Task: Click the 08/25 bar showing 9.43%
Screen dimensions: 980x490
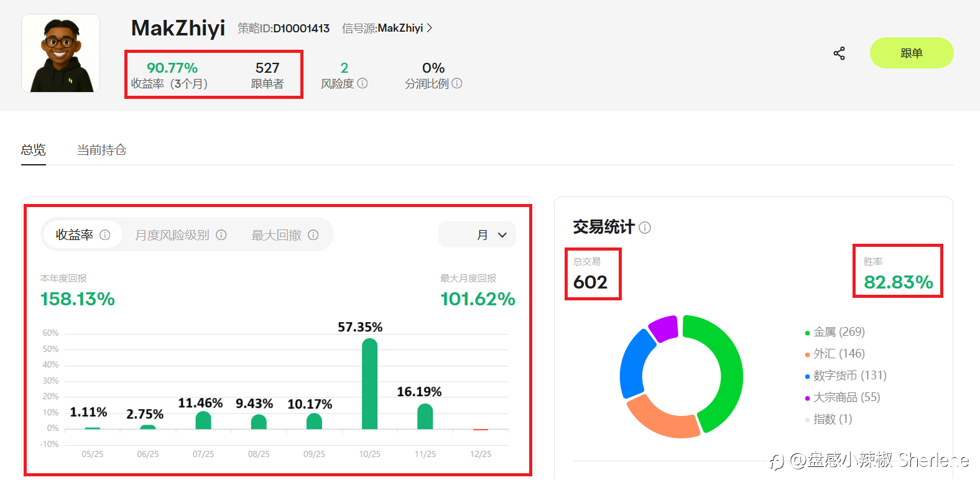Action: coord(259,422)
